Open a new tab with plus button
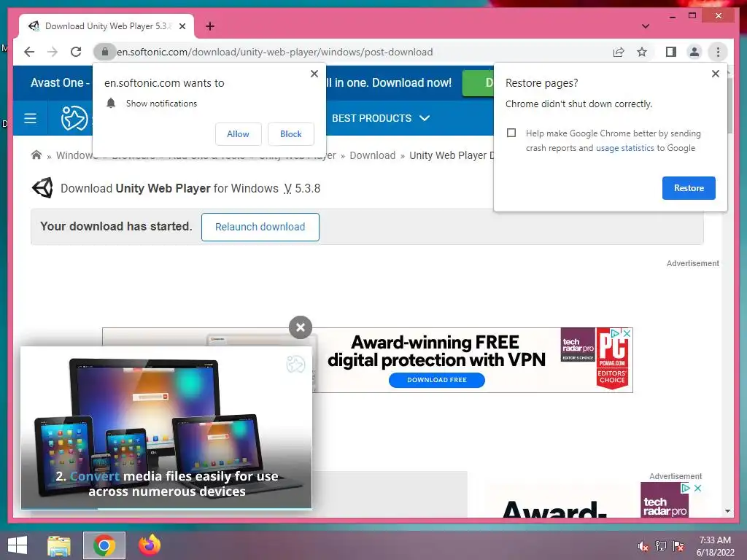The height and width of the screenshot is (560, 747). pos(210,26)
